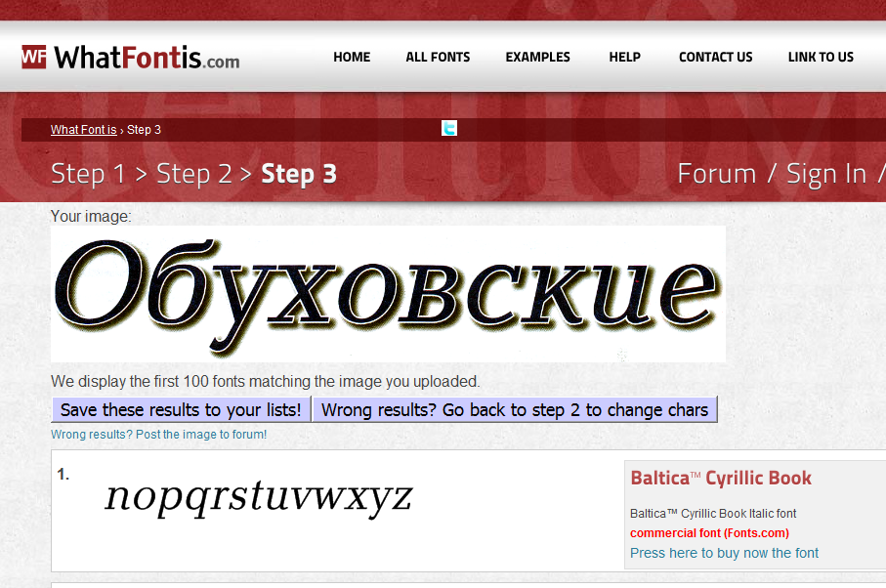
Task: Select CONTACT US in navigation
Action: point(715,57)
